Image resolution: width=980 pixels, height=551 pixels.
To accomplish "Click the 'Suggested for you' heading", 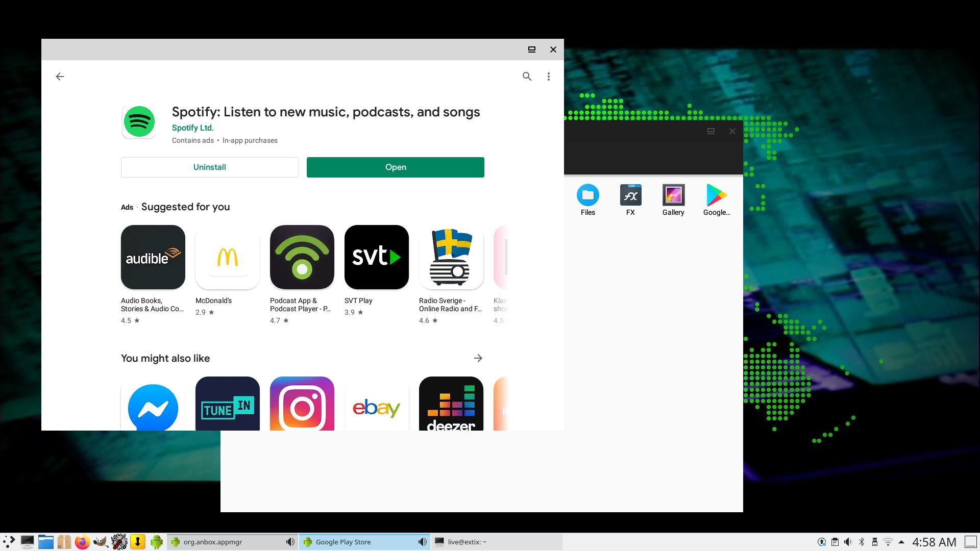I will click(185, 207).
